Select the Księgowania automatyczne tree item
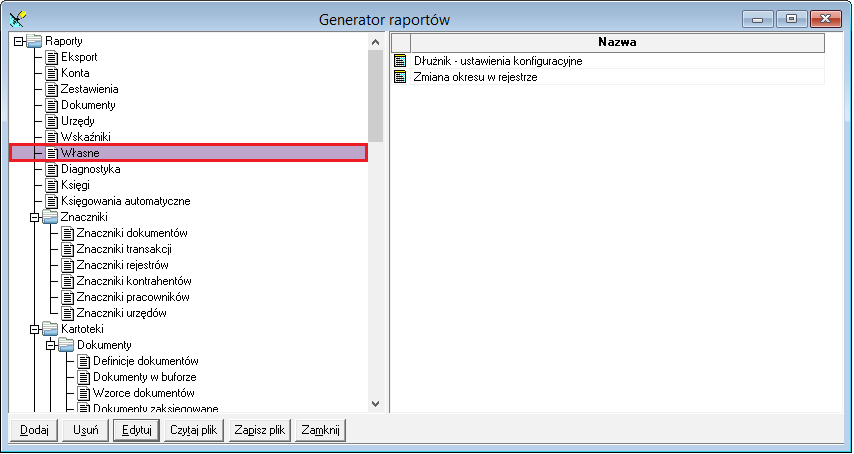Image resolution: width=854 pixels, height=454 pixels. click(126, 201)
